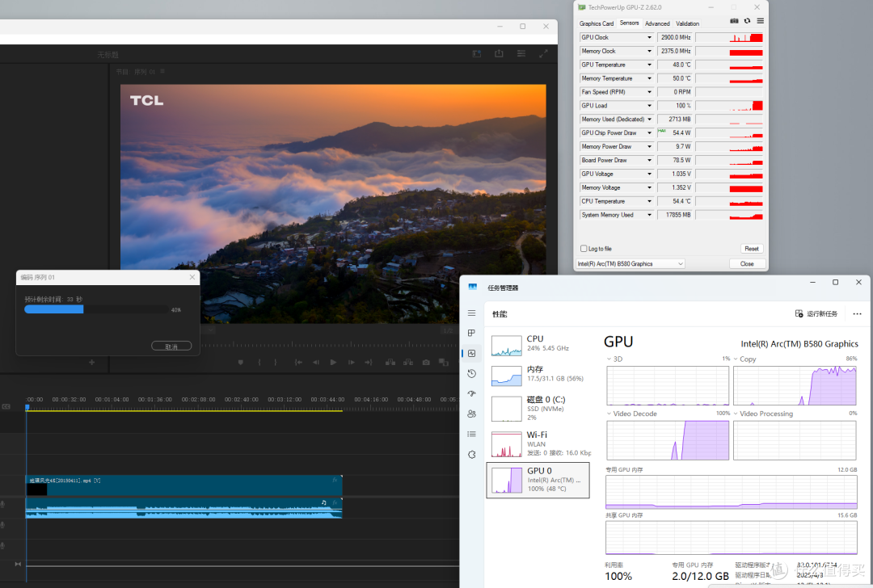Image resolution: width=873 pixels, height=588 pixels.
Task: Click the Reset button in GPU-Z
Action: 751,249
